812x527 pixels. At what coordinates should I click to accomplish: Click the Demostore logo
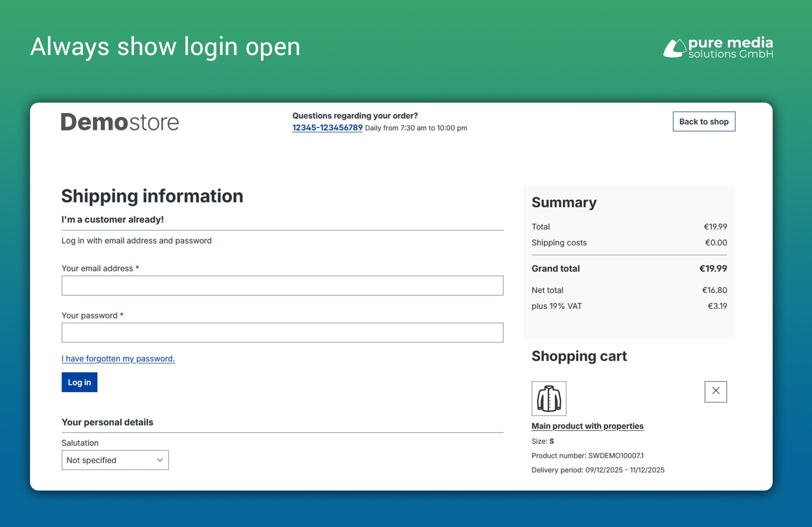point(120,122)
